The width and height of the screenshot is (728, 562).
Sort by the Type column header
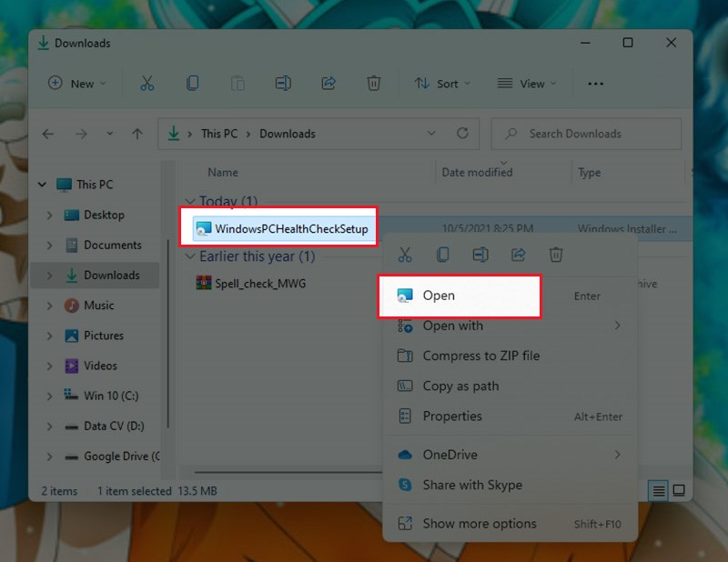589,173
